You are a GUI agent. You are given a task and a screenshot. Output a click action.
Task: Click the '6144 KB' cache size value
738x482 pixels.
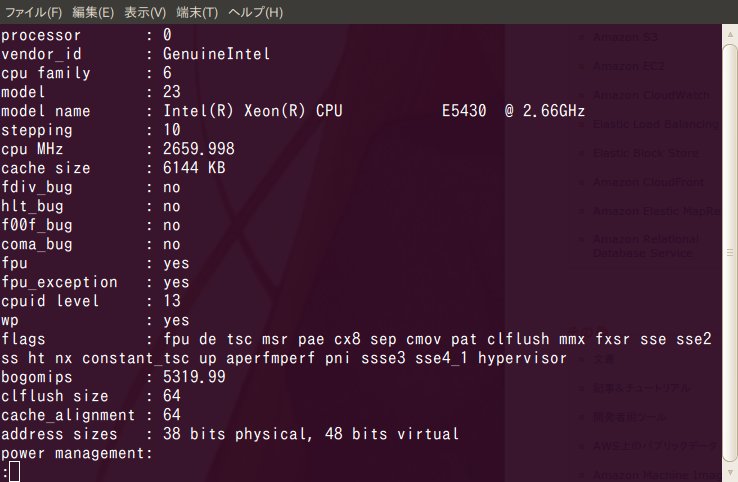pos(194,168)
